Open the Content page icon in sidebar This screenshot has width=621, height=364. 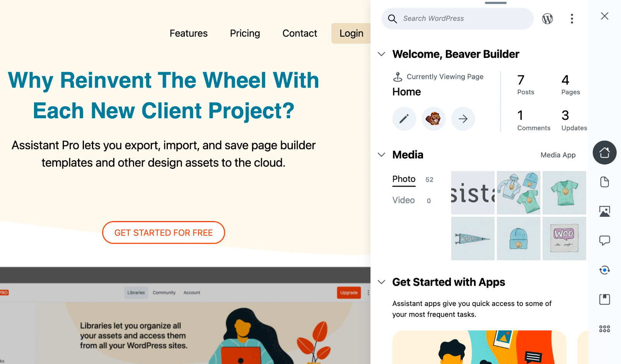[604, 182]
